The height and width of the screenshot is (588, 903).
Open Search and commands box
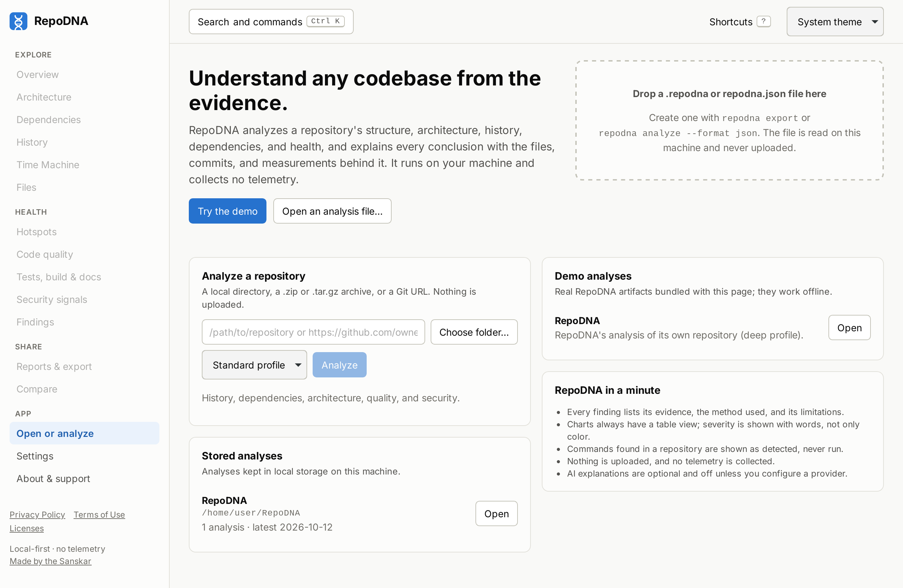(x=271, y=22)
